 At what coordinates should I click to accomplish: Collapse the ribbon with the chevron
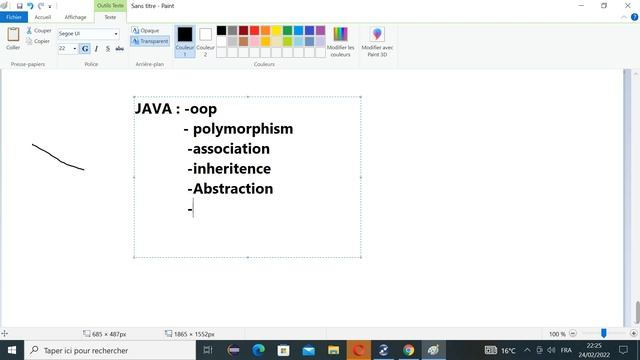click(x=624, y=17)
